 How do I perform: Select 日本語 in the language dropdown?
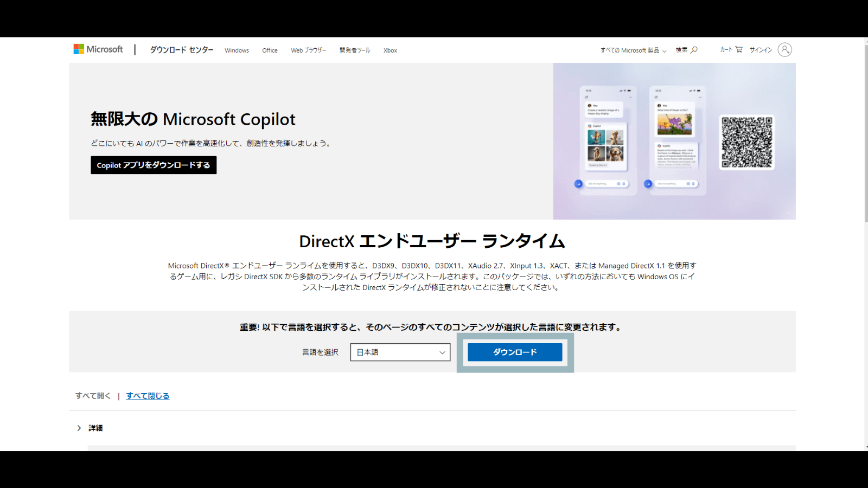[400, 352]
